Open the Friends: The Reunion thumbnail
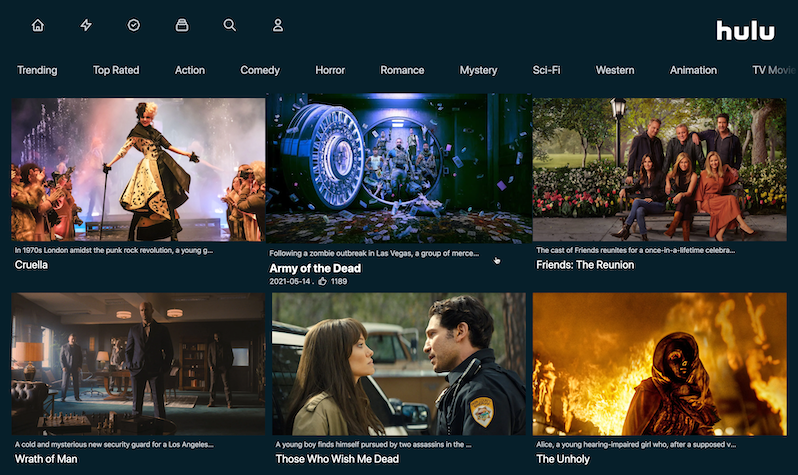 (x=660, y=170)
